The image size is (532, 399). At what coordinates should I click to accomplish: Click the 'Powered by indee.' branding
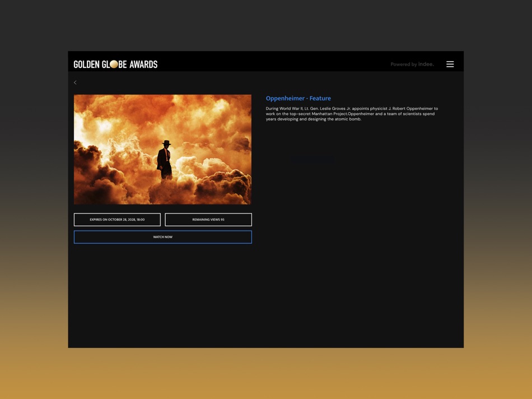pos(412,64)
